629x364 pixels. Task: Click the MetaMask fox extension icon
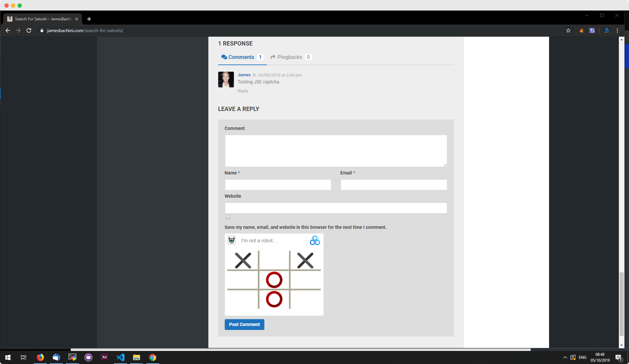tap(581, 30)
